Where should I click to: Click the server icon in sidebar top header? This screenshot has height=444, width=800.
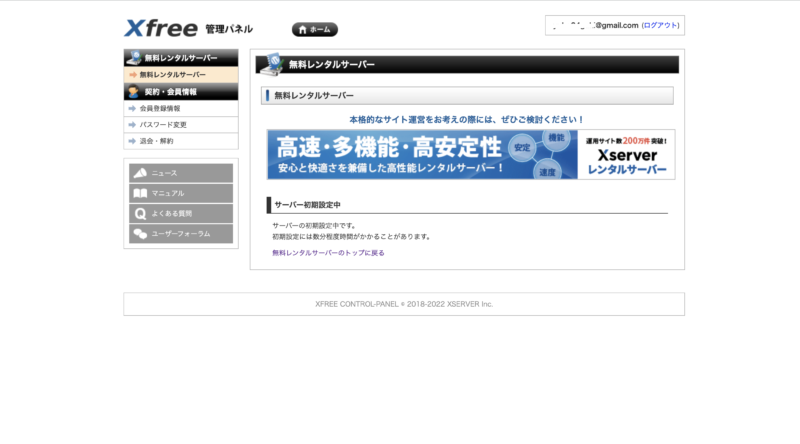134,58
